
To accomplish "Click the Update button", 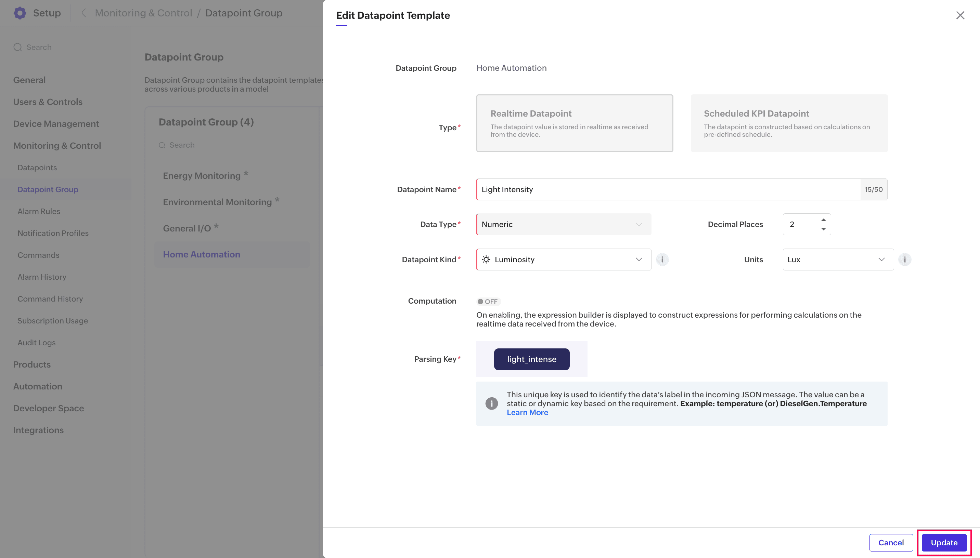I will (x=944, y=542).
